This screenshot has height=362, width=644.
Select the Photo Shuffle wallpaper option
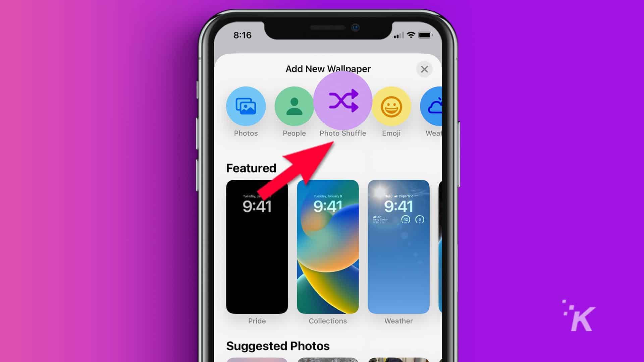click(x=343, y=105)
